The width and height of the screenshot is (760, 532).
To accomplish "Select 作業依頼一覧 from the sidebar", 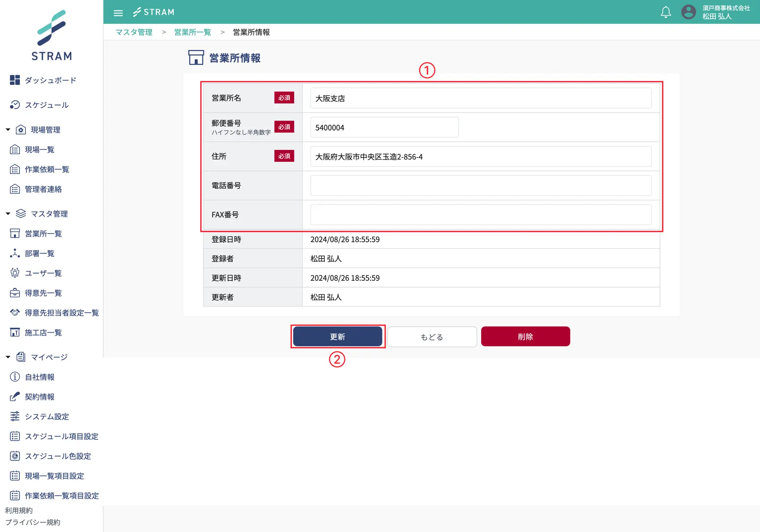I will (47, 169).
